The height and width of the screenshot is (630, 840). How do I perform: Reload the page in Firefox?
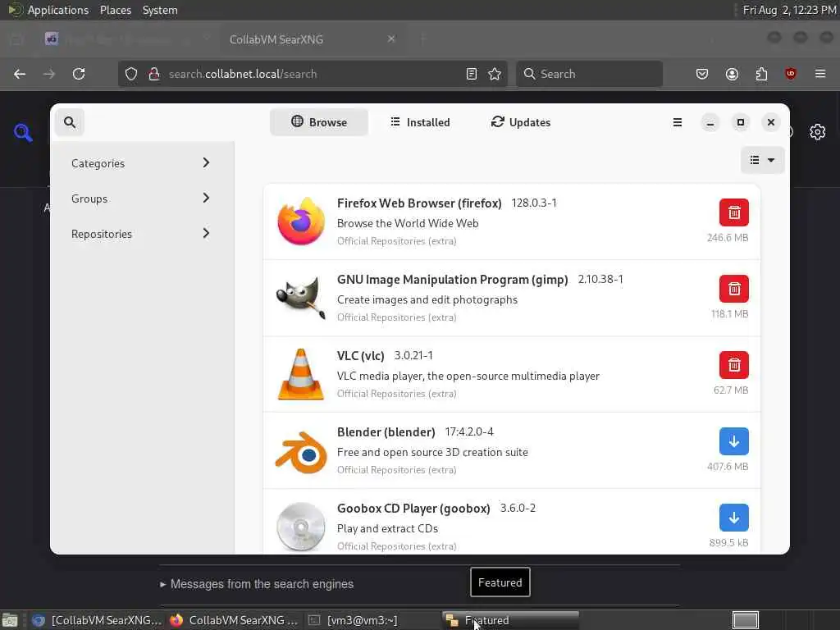(79, 74)
